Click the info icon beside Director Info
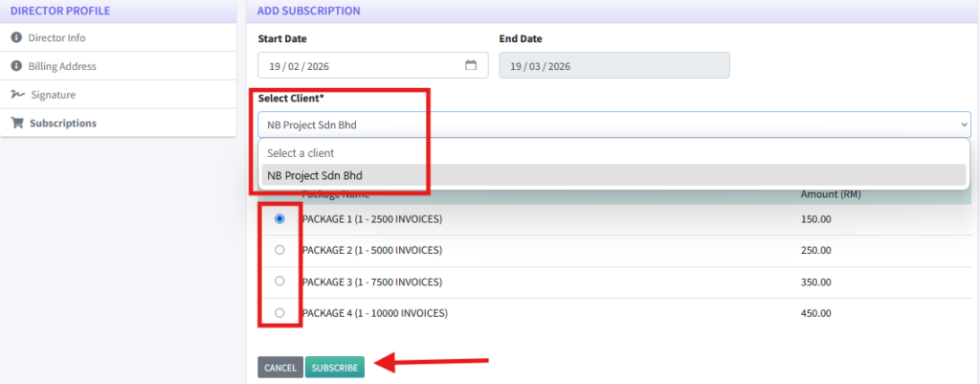This screenshot has width=980, height=384. tap(16, 37)
